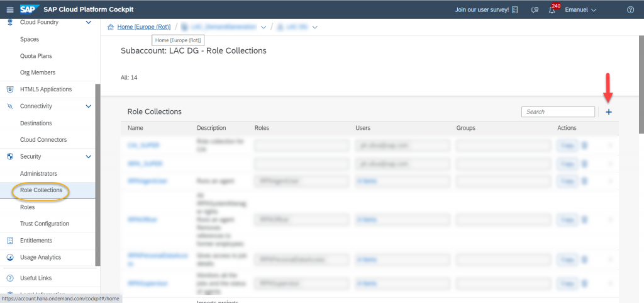The width and height of the screenshot is (644, 303).
Task: Go to HTML5 Applications
Action: (x=46, y=89)
